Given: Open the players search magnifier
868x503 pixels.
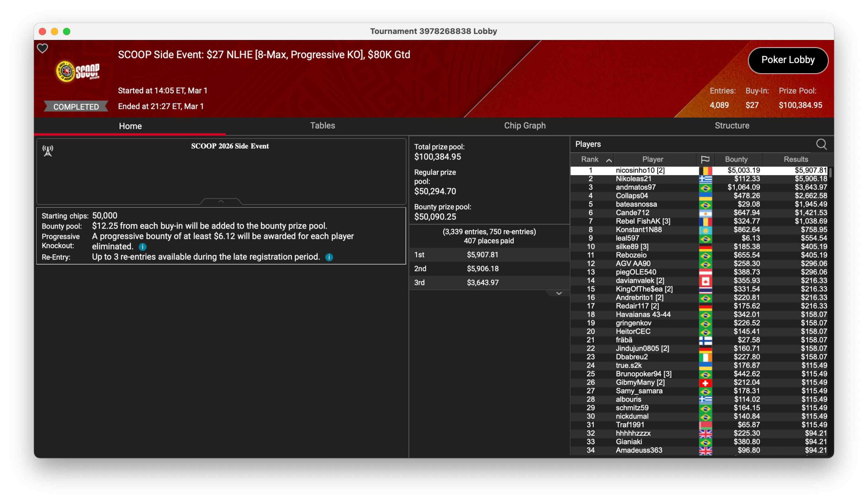Looking at the screenshot, I should click(821, 144).
